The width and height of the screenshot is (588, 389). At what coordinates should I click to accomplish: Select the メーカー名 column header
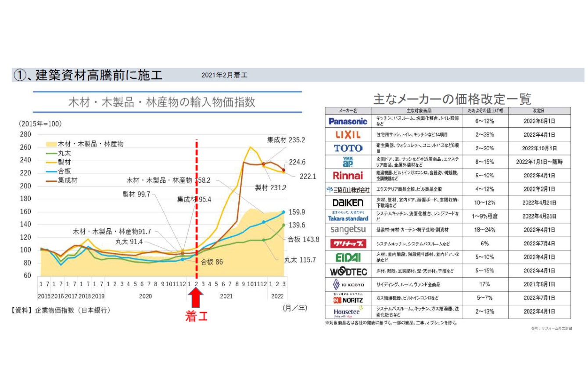(348, 111)
